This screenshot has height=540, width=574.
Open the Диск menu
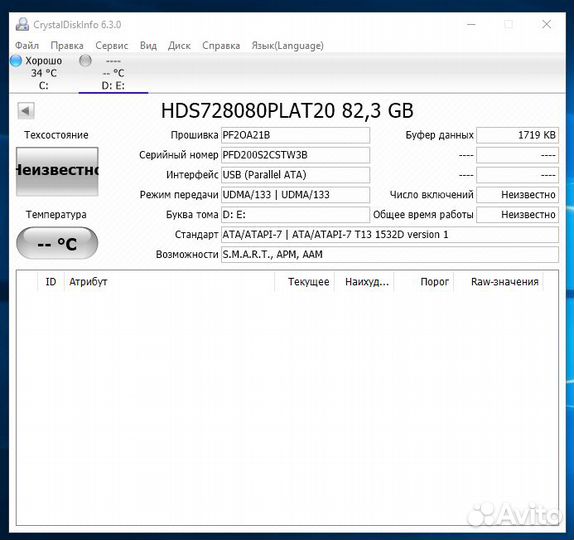[x=179, y=45]
